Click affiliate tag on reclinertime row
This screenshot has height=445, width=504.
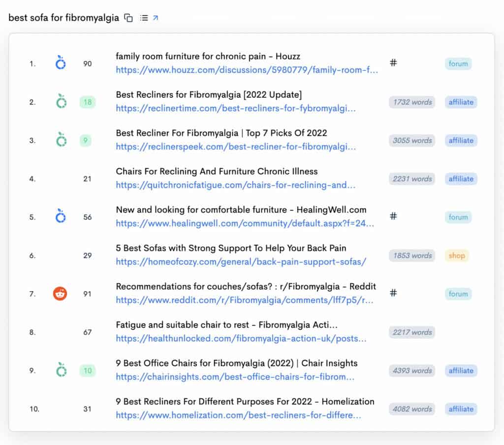pos(461,102)
